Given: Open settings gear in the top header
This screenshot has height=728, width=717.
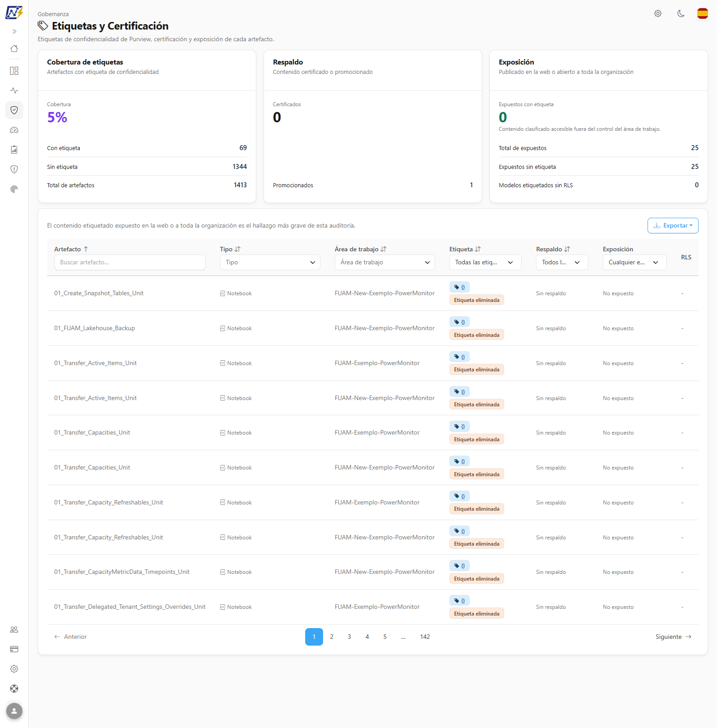Looking at the screenshot, I should click(x=658, y=13).
